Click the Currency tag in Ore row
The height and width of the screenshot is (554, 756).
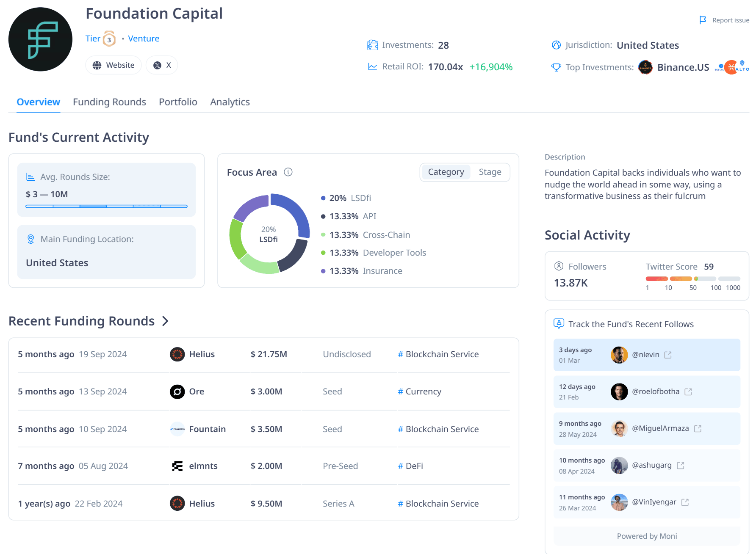point(420,391)
